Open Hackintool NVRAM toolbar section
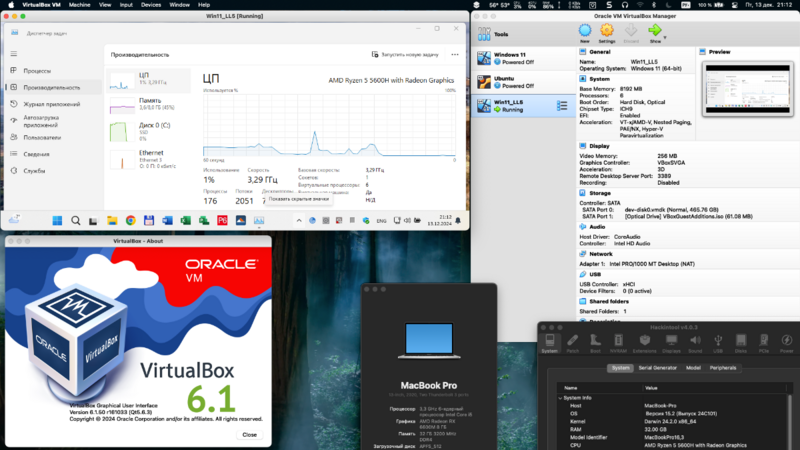 (618, 343)
